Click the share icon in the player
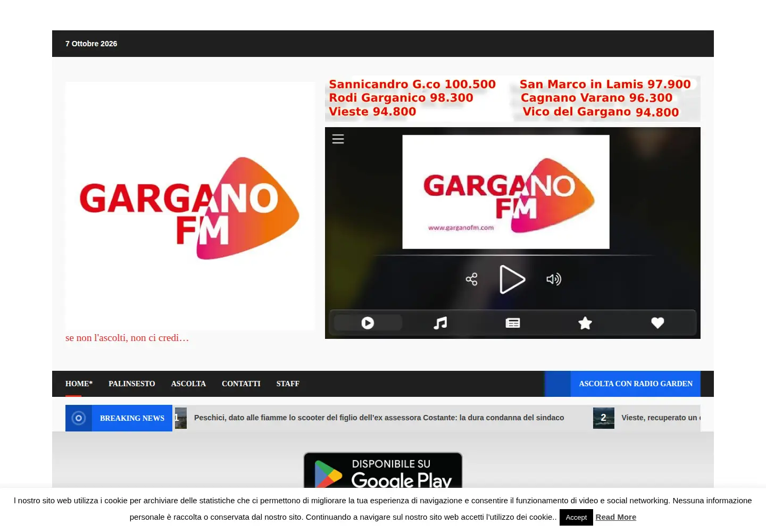The width and height of the screenshot is (766, 532). 471,279
